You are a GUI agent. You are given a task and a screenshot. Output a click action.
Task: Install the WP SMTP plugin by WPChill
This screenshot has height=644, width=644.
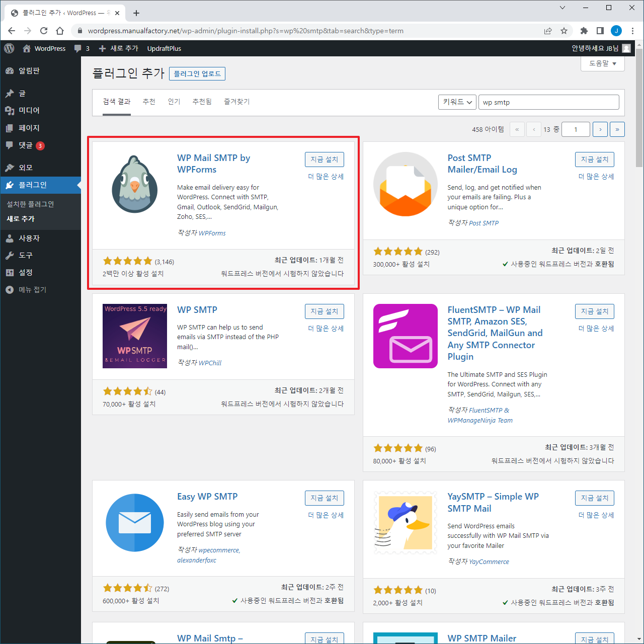(x=325, y=311)
